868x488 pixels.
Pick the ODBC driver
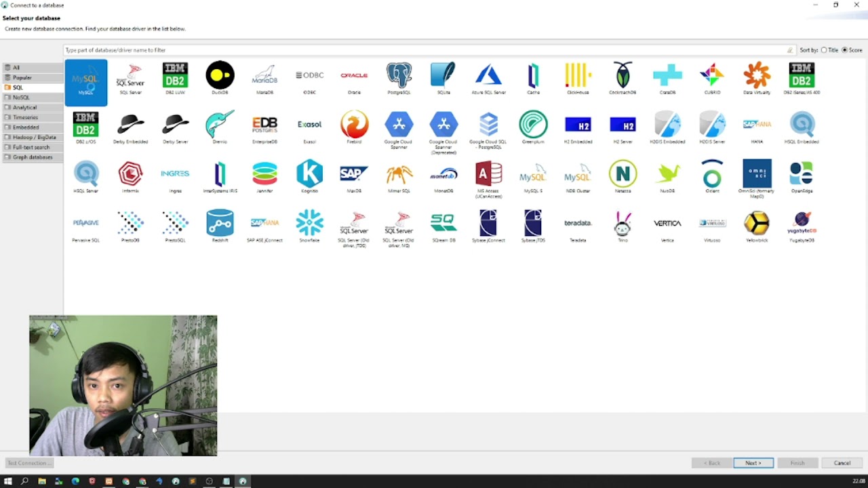pos(309,78)
